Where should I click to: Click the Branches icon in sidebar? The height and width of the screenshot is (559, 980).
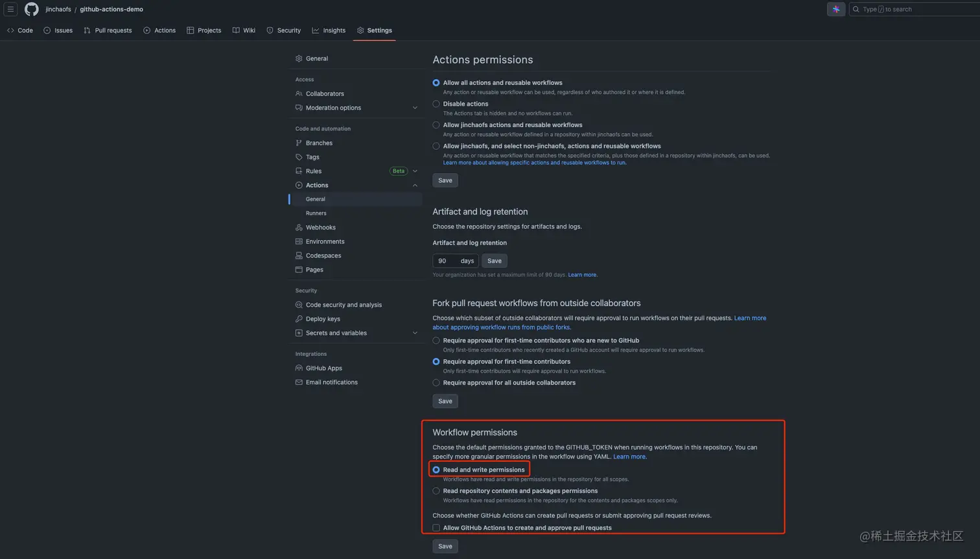299,143
